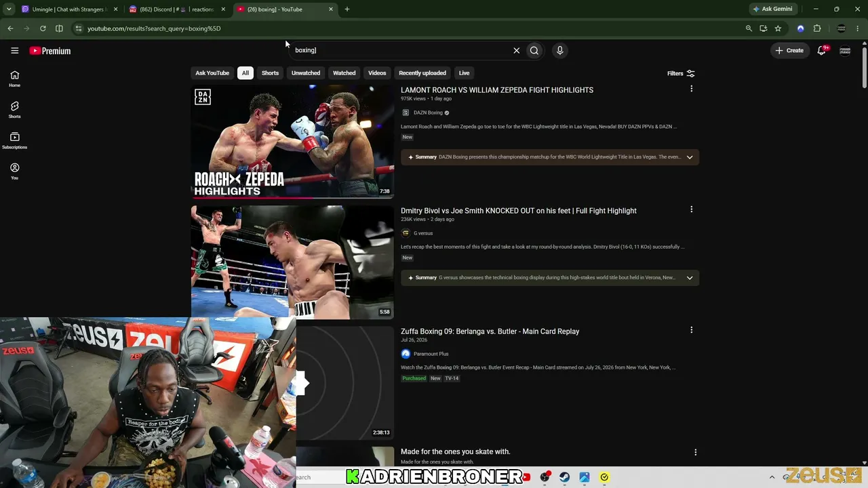Open the YouTube account avatar menu

(x=845, y=51)
